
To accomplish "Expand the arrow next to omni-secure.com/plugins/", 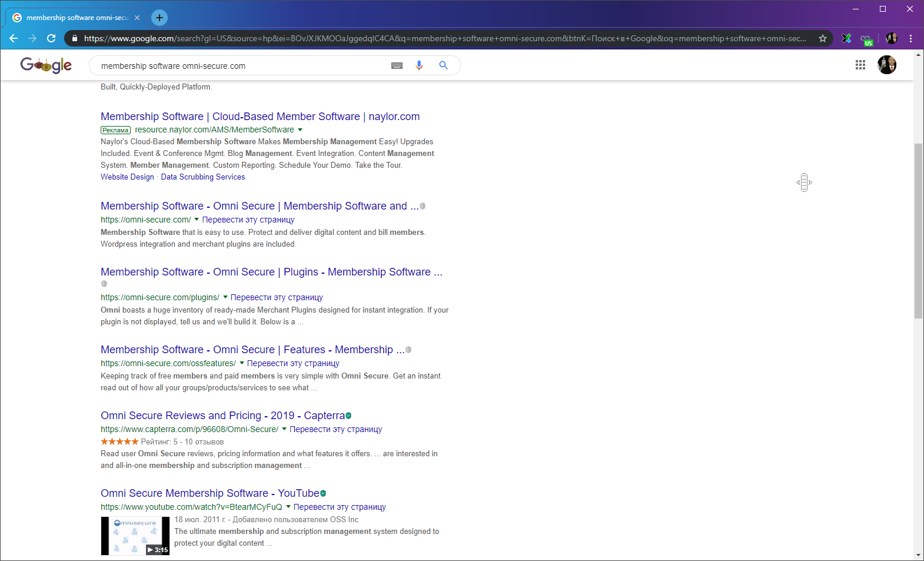I will click(x=225, y=297).
